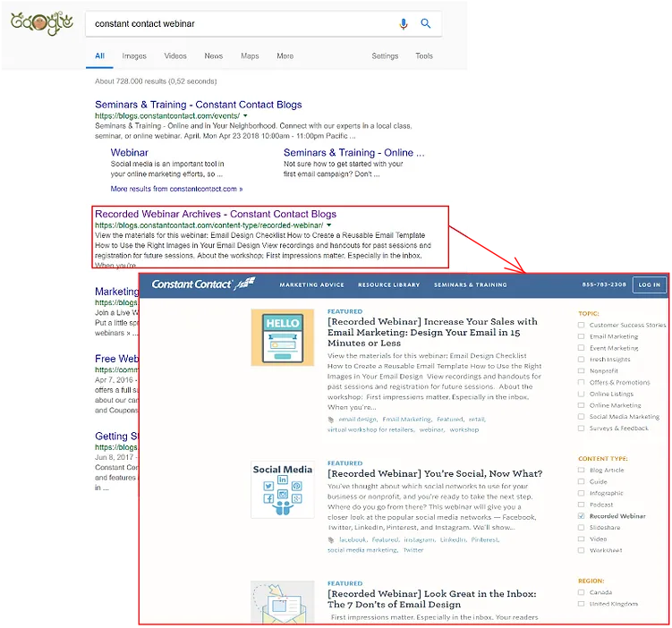Switch to the Maps tab

pos(250,56)
